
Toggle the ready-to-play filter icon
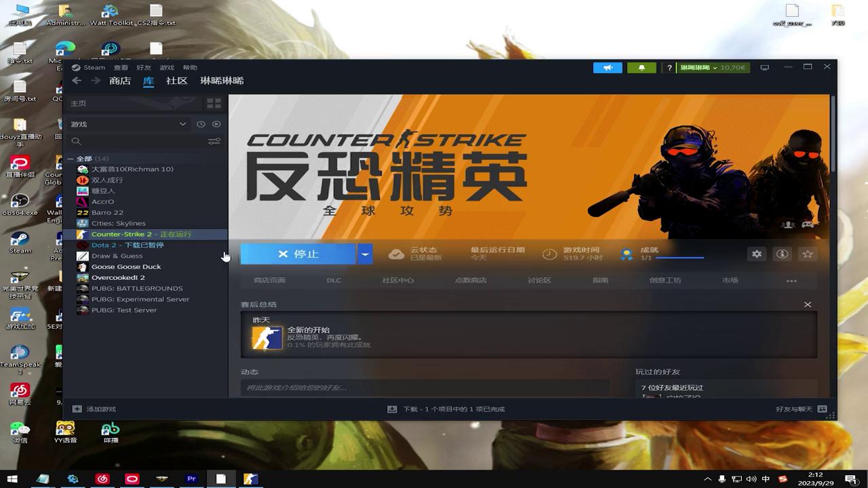(217, 124)
